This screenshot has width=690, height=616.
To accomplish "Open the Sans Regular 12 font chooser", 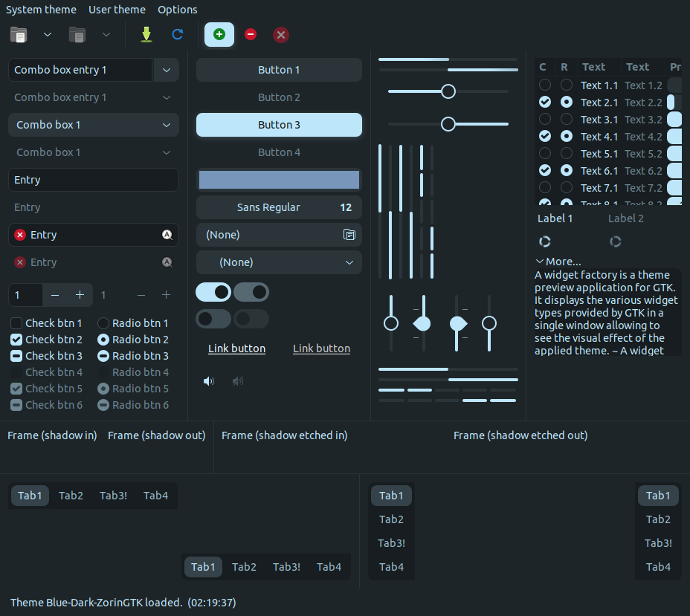I will (x=279, y=207).
